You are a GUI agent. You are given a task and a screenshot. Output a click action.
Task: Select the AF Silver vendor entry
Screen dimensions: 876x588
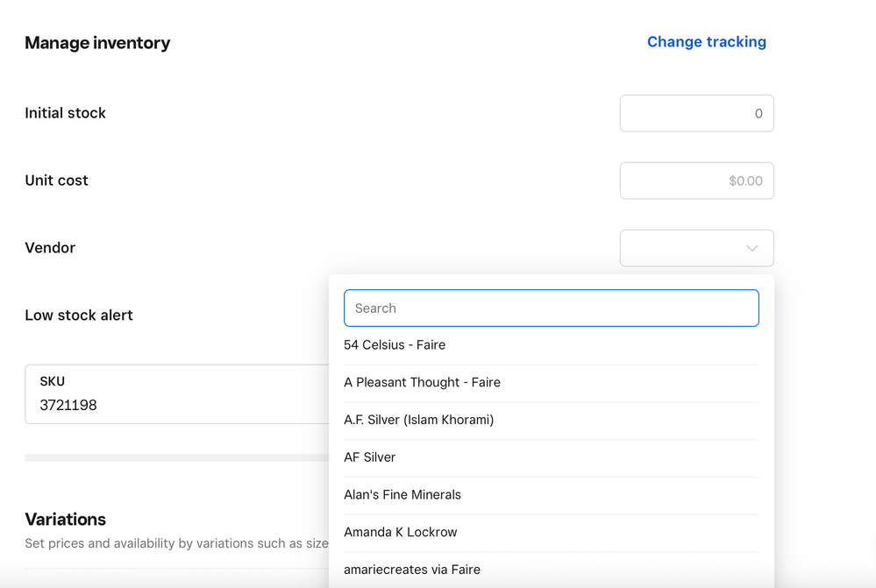coord(369,457)
